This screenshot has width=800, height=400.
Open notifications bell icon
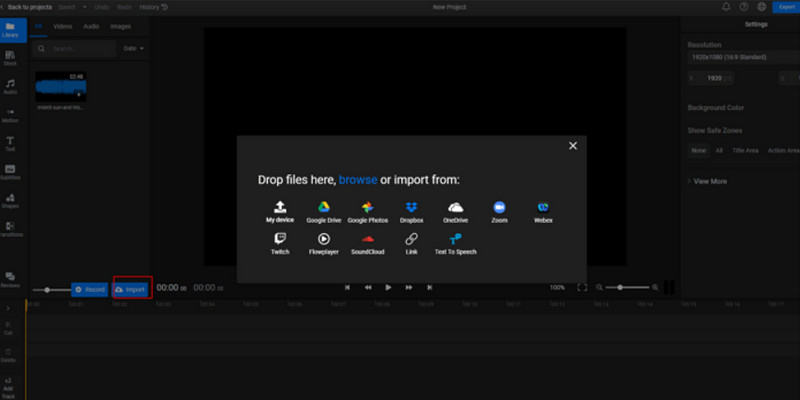(x=725, y=7)
